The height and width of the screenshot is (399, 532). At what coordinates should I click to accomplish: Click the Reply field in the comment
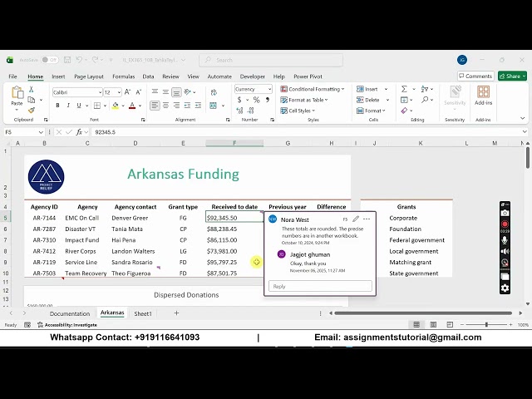pyautogui.click(x=320, y=286)
